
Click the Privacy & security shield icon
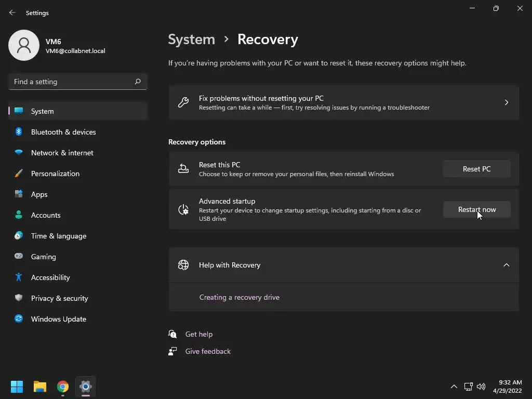[19, 298]
